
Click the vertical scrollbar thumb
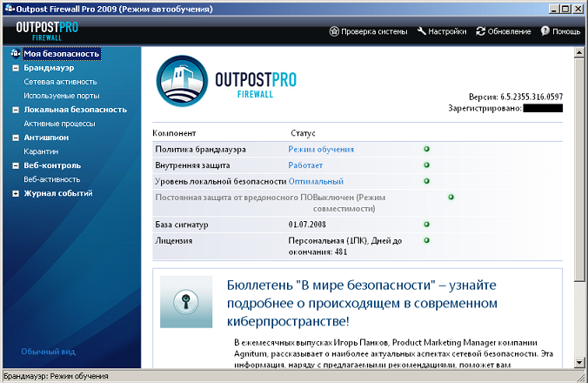[x=579, y=170]
